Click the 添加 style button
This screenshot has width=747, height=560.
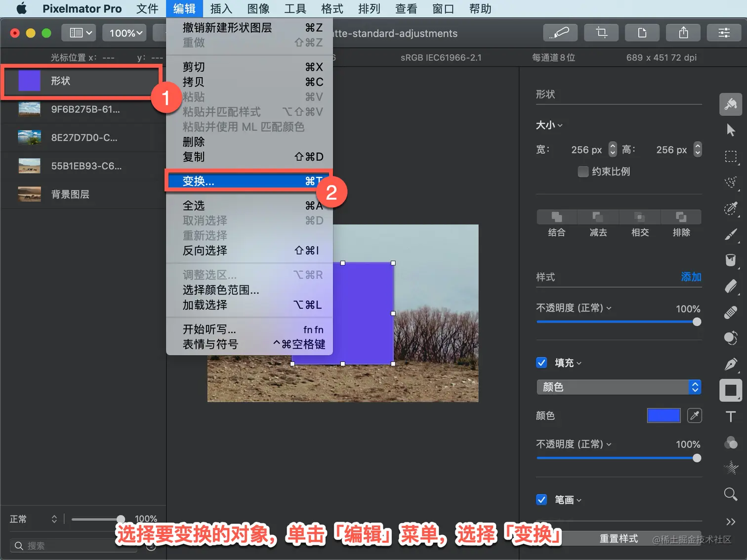click(x=691, y=277)
